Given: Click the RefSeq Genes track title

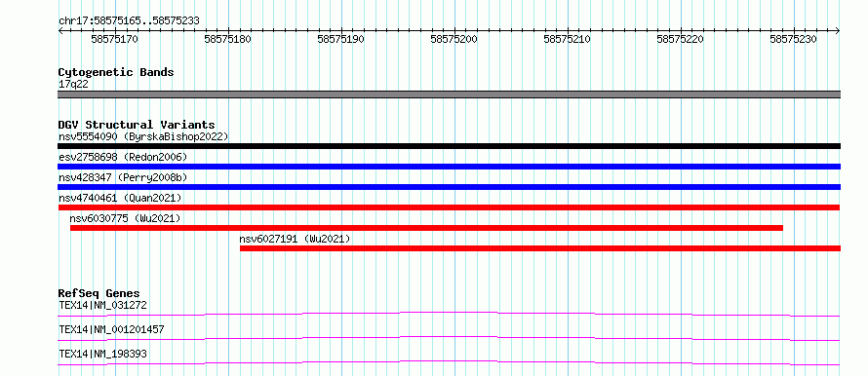Looking at the screenshot, I should click(99, 293).
